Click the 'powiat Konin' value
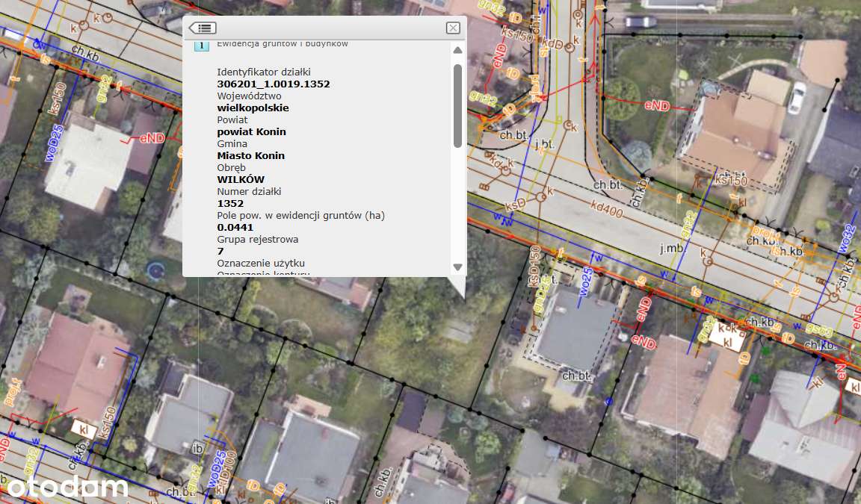 point(251,131)
